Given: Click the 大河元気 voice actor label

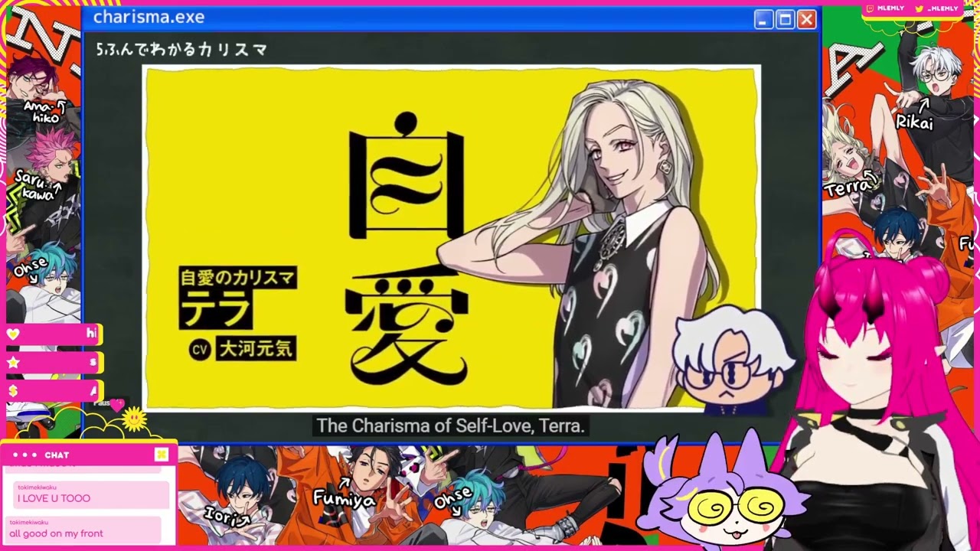Looking at the screenshot, I should pyautogui.click(x=256, y=350).
